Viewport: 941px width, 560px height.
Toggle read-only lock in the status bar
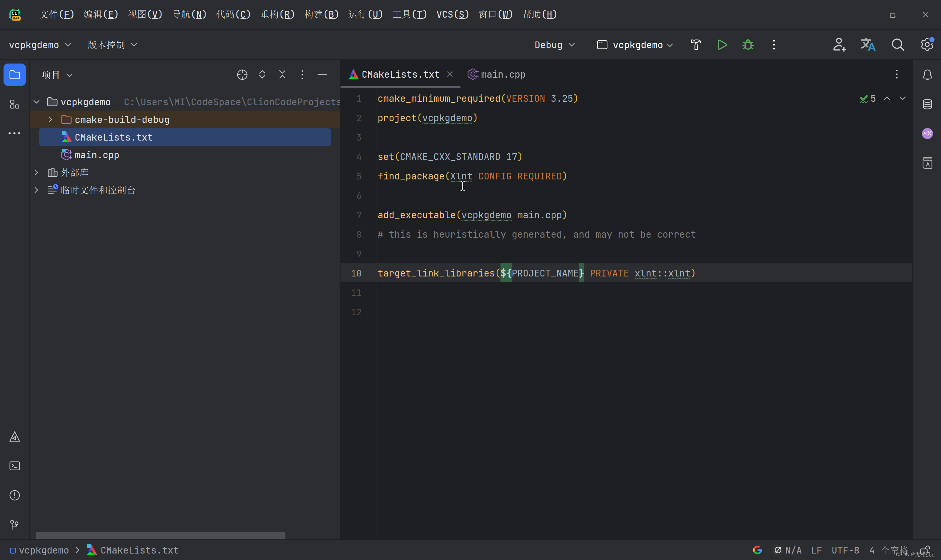925,550
